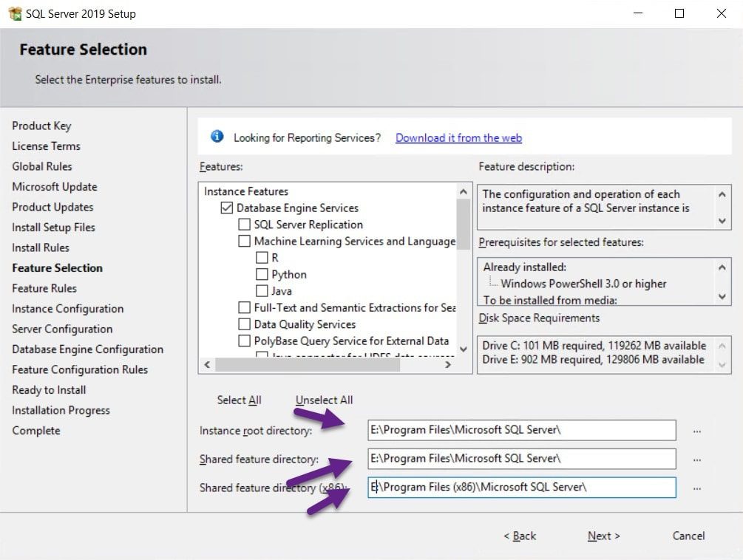The height and width of the screenshot is (560, 743).
Task: Check the Data Quality Services feature
Action: pyautogui.click(x=245, y=324)
